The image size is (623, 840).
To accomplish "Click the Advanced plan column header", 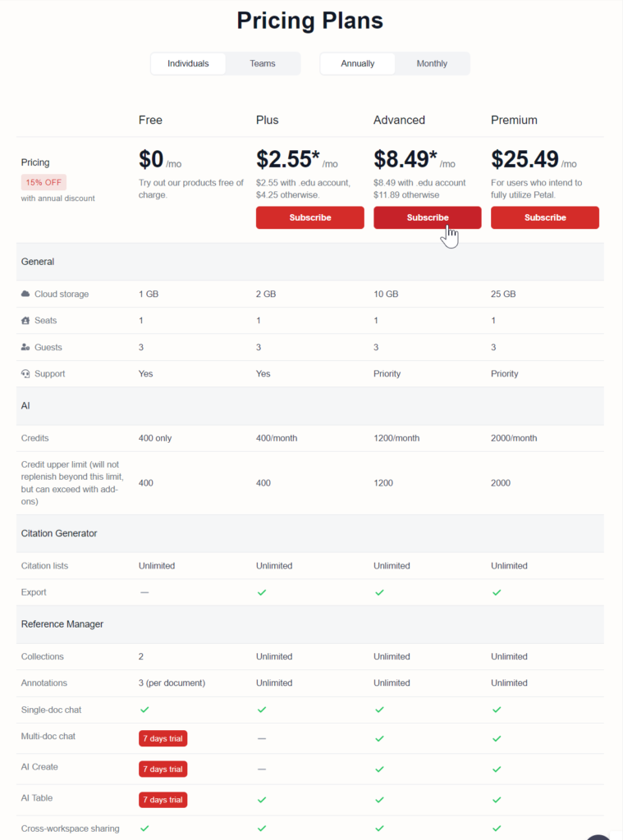I will (399, 120).
